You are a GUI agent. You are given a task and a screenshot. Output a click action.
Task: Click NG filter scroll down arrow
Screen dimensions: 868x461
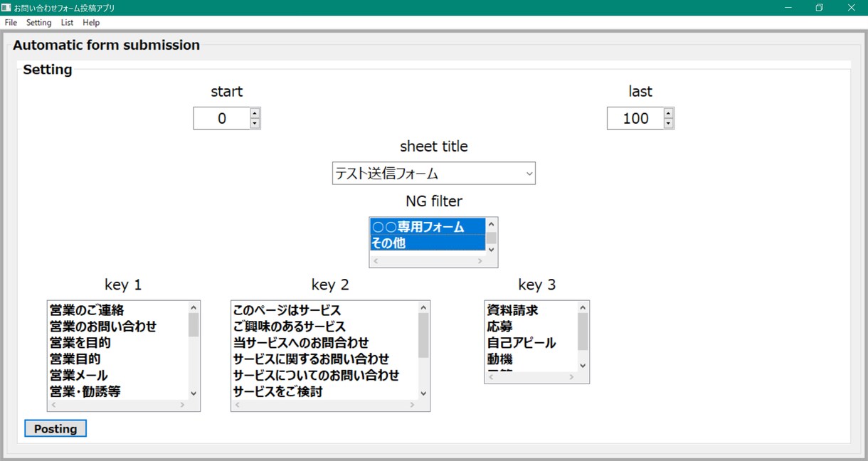click(491, 250)
